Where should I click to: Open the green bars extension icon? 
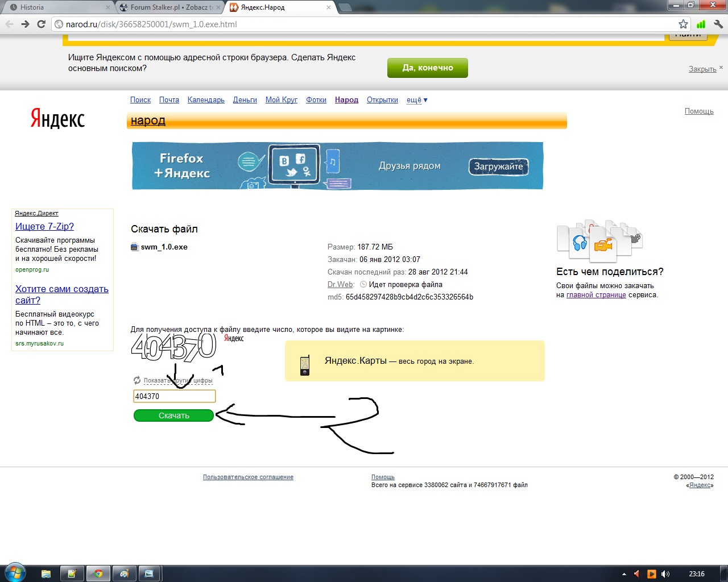(701, 24)
